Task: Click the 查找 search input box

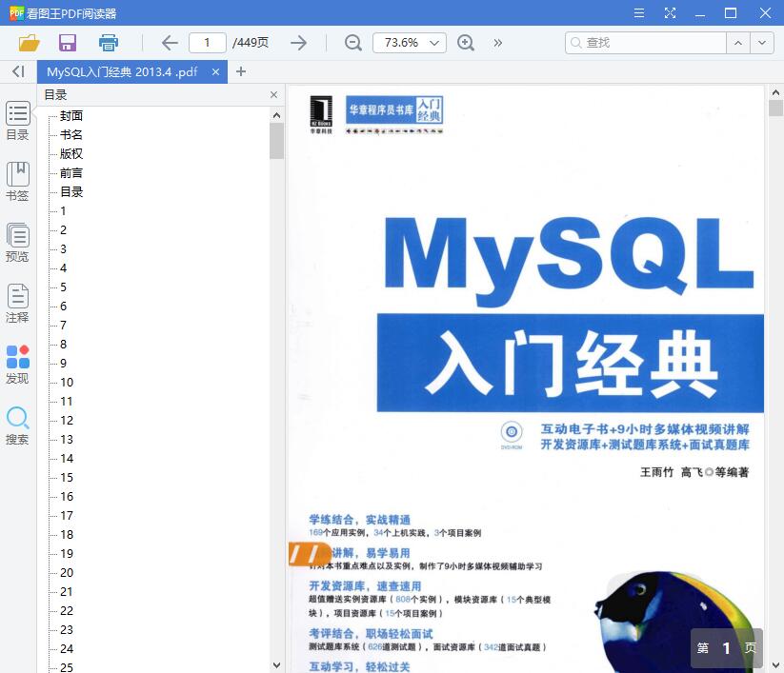Action: (x=646, y=43)
